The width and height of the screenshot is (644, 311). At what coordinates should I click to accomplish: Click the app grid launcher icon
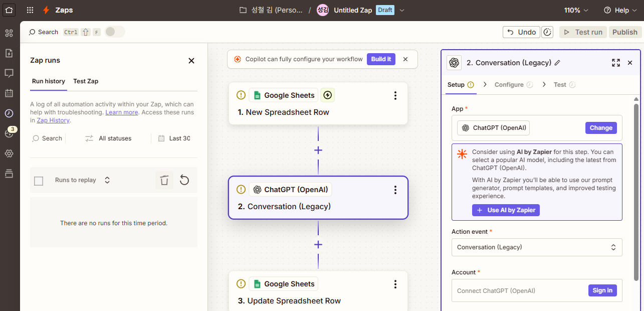[x=30, y=10]
